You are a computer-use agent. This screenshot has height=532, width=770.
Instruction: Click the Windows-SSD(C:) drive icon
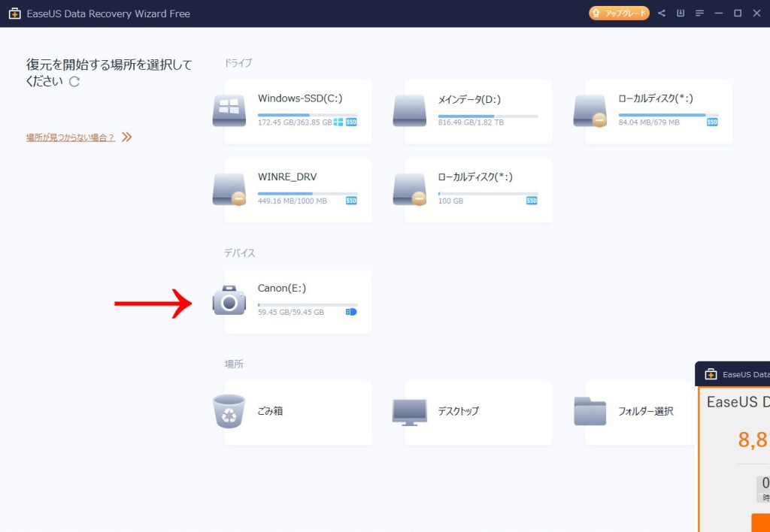(229, 110)
